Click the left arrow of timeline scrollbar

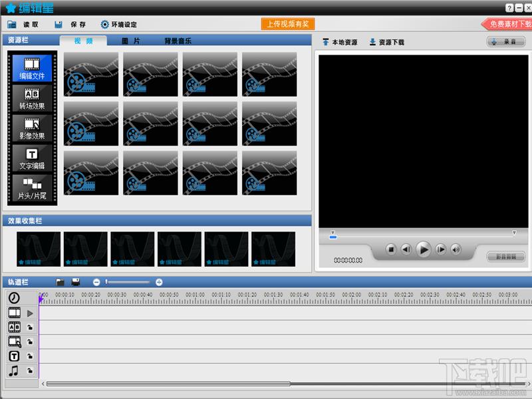[x=43, y=384]
